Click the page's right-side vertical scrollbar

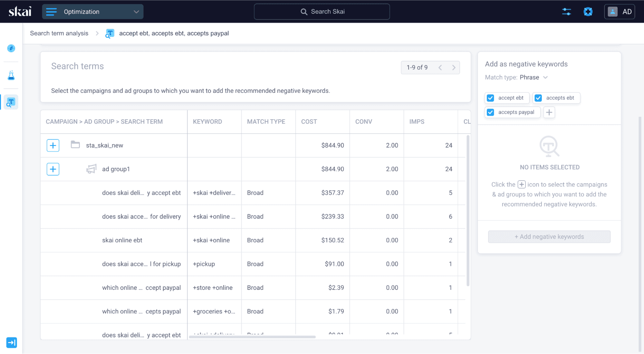click(640, 234)
